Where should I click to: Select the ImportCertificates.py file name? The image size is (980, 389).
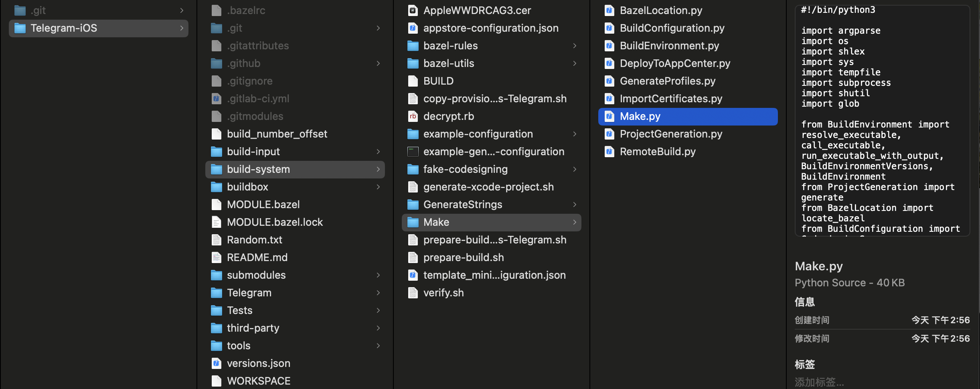(671, 99)
